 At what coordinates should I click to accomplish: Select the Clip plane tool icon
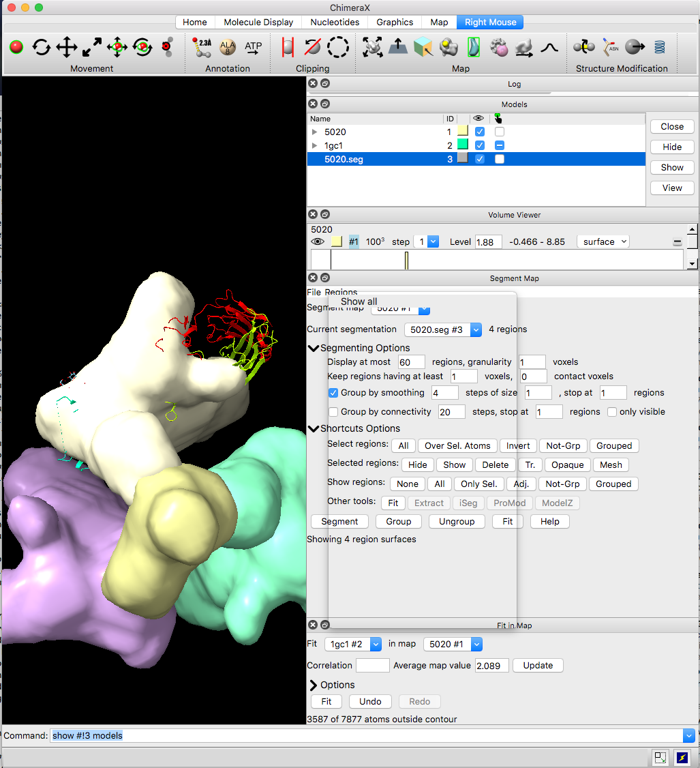[288, 47]
